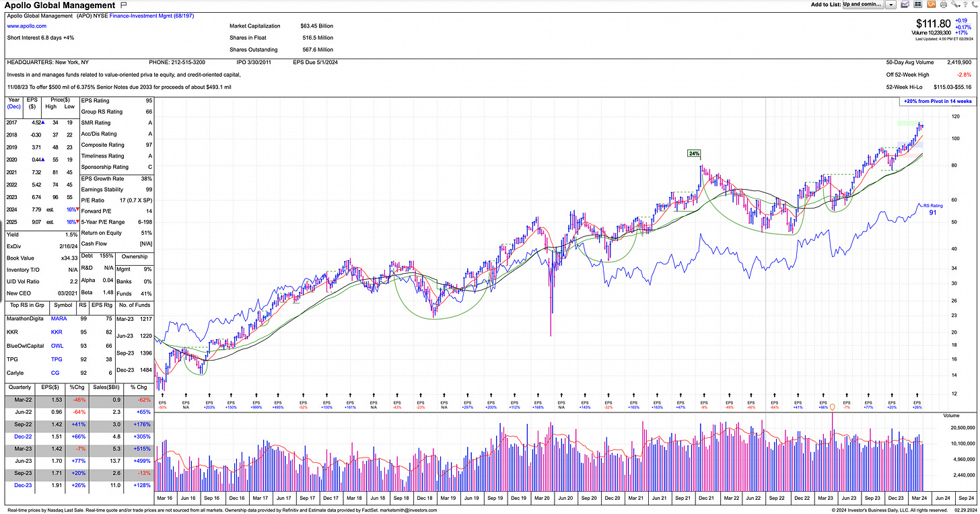Screen dimensions: 980x514
Task: Click the Cash Flow row
Action: (116, 244)
